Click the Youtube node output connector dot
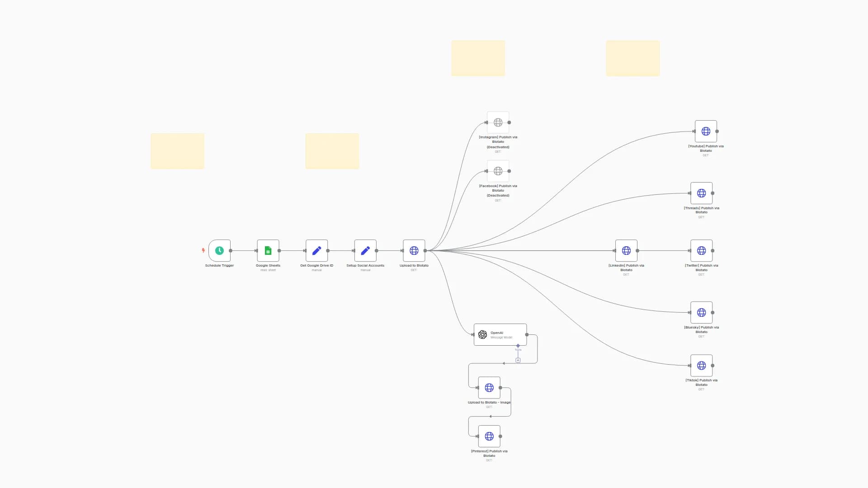868x488 pixels. [x=717, y=131]
